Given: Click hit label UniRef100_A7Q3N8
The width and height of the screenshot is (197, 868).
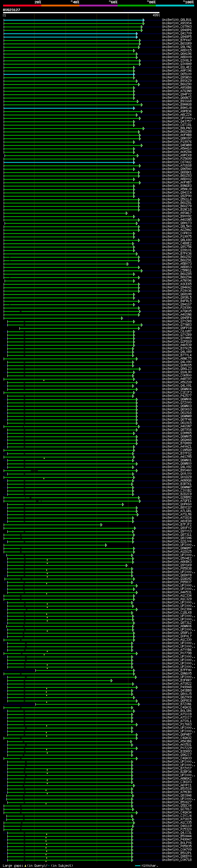Looking at the screenshot, I should [177, 91].
